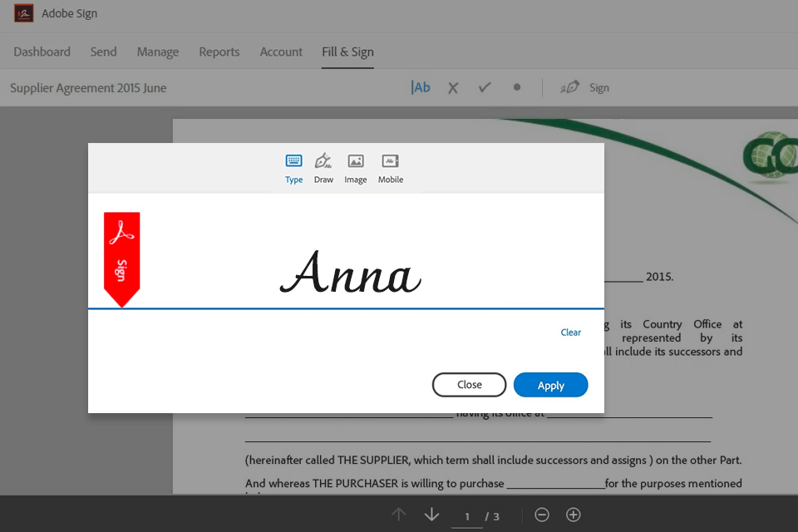Click the Sign pen icon in toolbar
Screen dimensions: 798x532
(569, 87)
